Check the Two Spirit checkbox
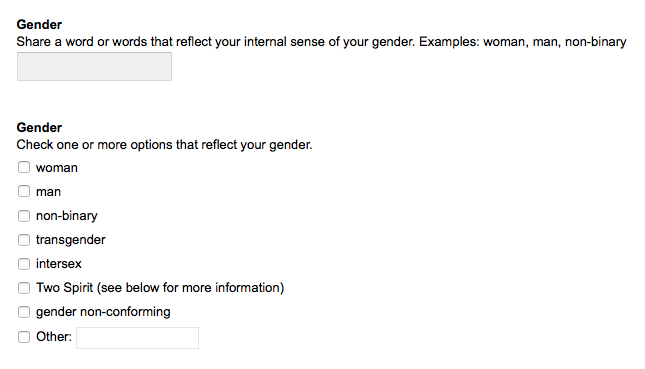This screenshot has height=369, width=645. click(x=24, y=288)
